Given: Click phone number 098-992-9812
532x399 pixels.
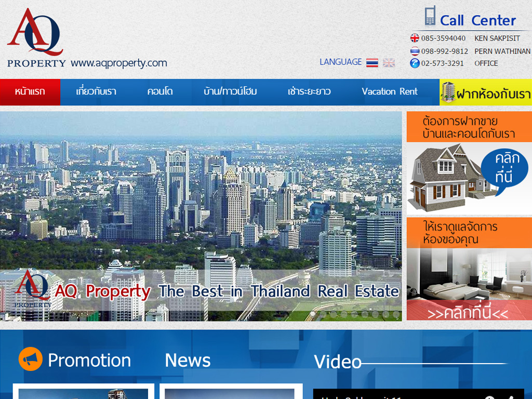Looking at the screenshot, I should (x=445, y=51).
